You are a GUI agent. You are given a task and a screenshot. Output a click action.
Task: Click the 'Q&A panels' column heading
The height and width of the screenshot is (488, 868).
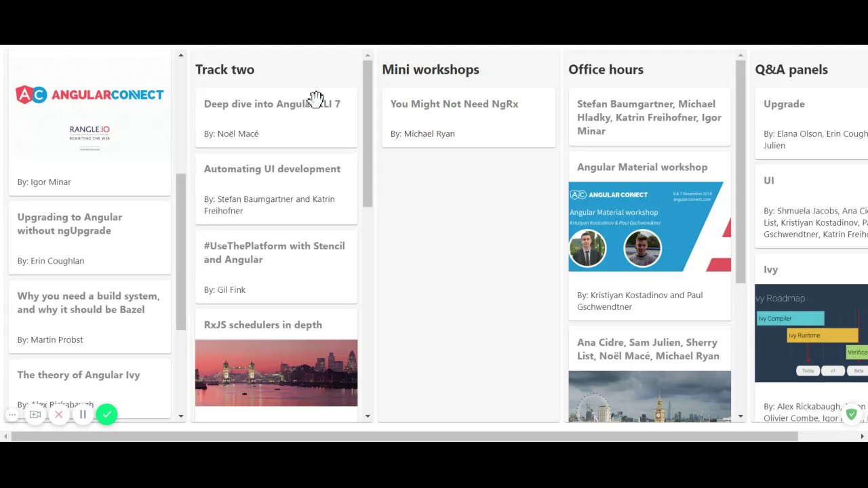(791, 69)
